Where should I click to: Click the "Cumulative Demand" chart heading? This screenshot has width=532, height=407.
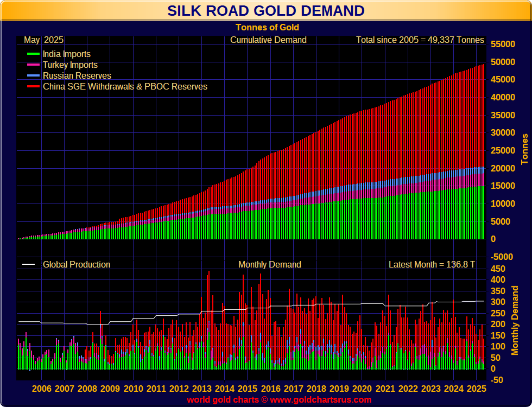(x=268, y=40)
